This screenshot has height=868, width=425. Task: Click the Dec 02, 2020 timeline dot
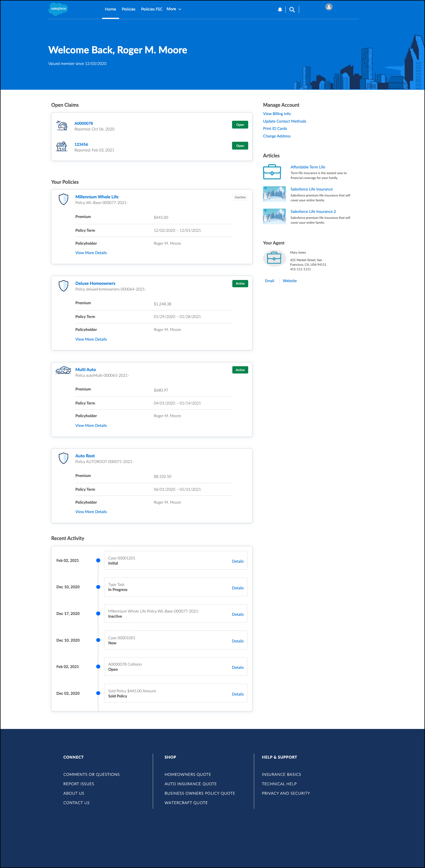98,693
